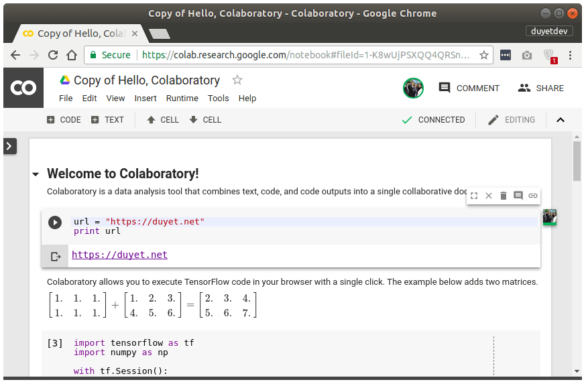
Task: Star the Copy of Hello, Colaboratory notebook
Action: [x=237, y=80]
